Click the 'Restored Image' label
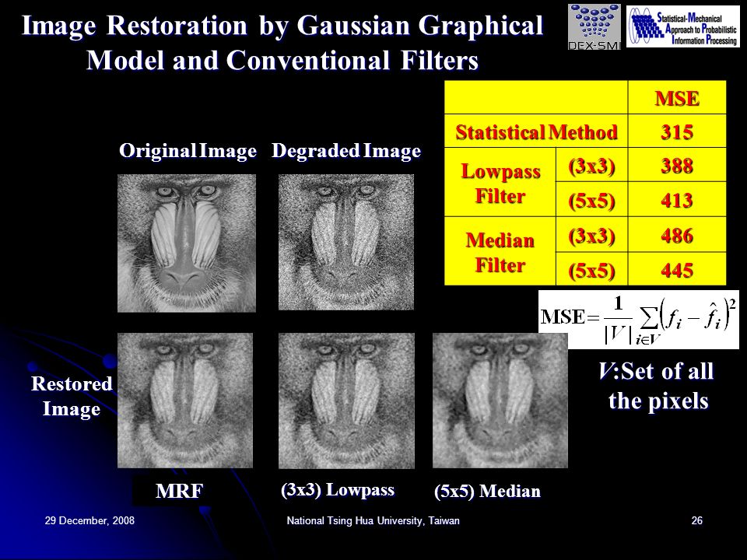This screenshot has width=747, height=560. coord(72,396)
